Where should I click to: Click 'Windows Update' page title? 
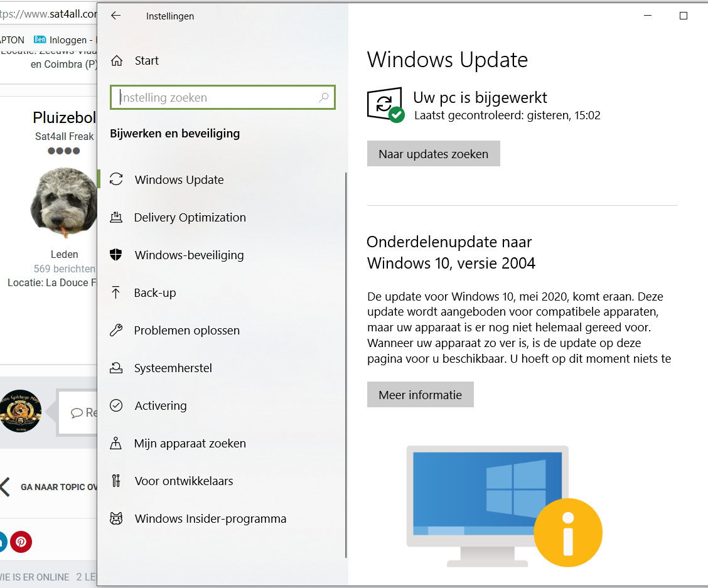pyautogui.click(x=448, y=60)
